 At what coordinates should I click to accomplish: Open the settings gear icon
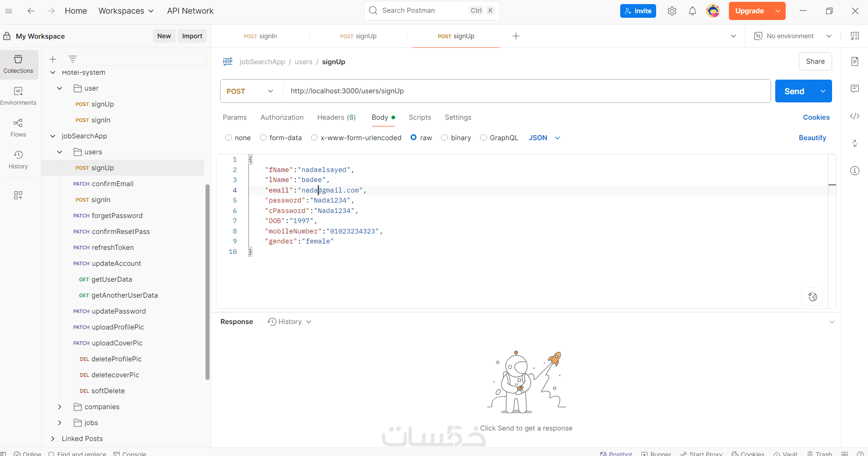672,11
